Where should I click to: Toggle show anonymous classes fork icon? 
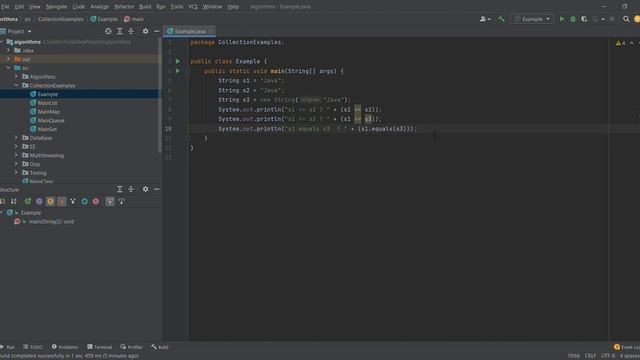pyautogui.click(x=73, y=201)
